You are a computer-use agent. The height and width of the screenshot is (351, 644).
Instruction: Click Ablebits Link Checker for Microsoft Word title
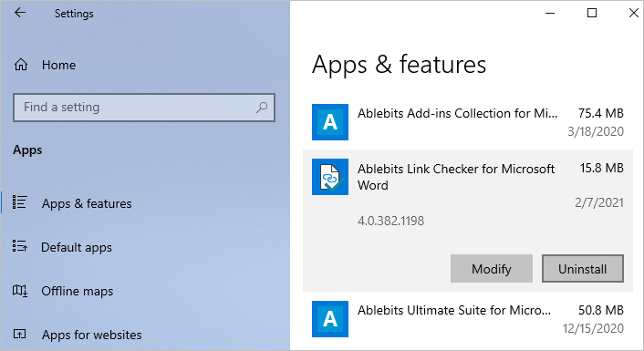(456, 177)
